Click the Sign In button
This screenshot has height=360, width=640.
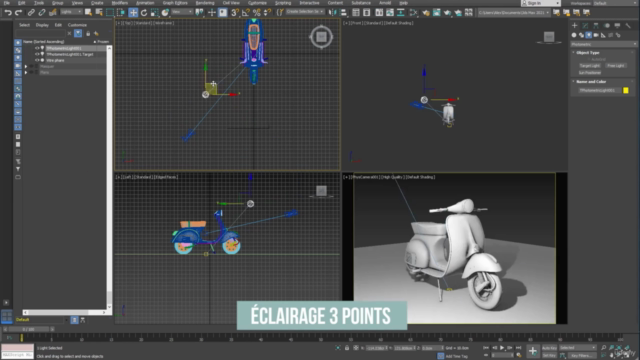point(540,3)
